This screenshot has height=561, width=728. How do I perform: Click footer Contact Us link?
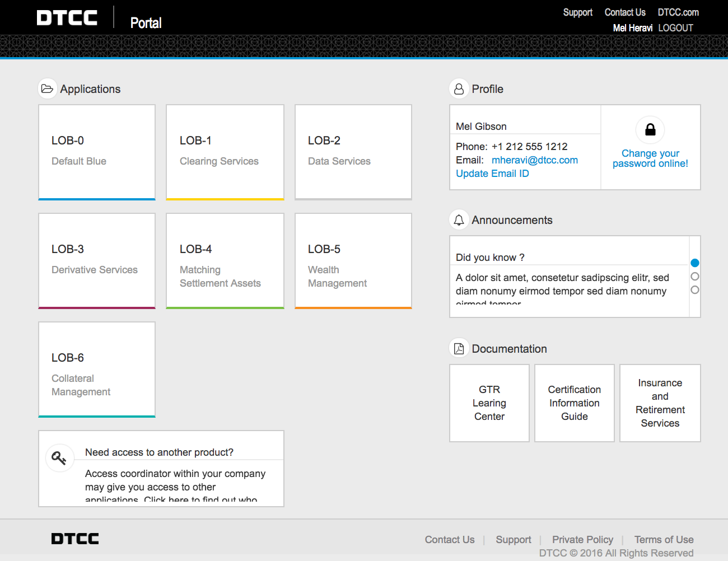pyautogui.click(x=450, y=540)
